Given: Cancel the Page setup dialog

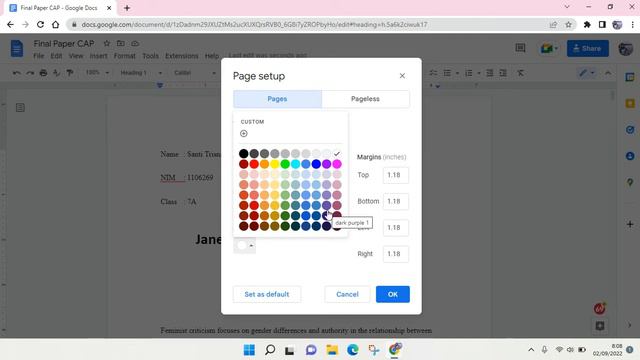Looking at the screenshot, I should [x=347, y=294].
